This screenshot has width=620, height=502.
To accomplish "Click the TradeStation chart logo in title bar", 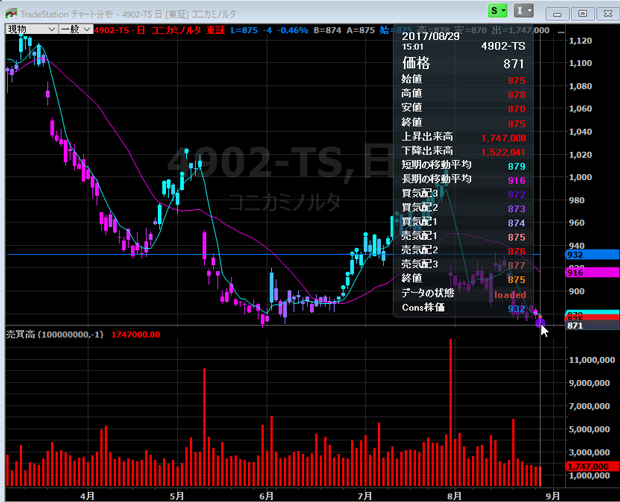I will [x=11, y=13].
